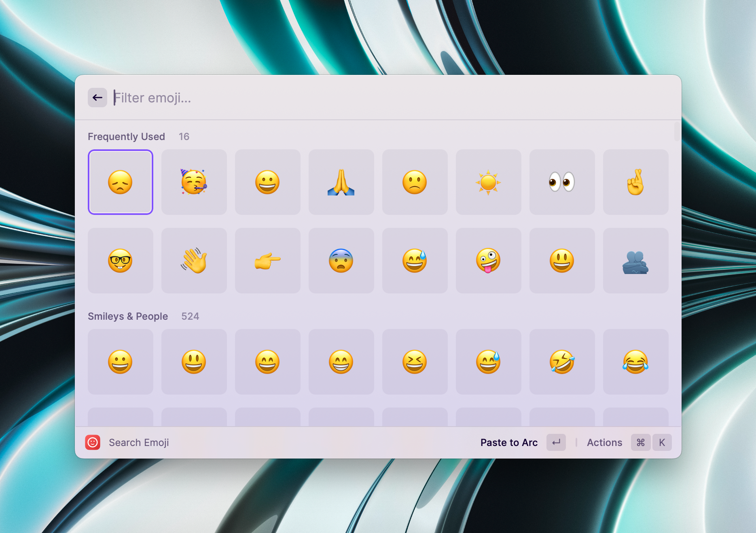
Task: Pick the party face emoji
Action: coord(194,182)
